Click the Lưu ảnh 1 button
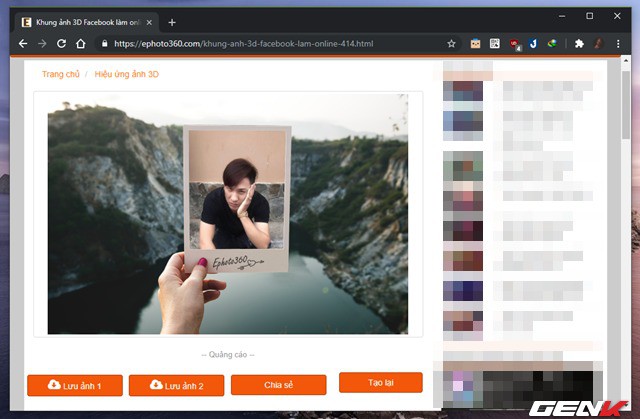This screenshot has width=640, height=419. pos(75,386)
